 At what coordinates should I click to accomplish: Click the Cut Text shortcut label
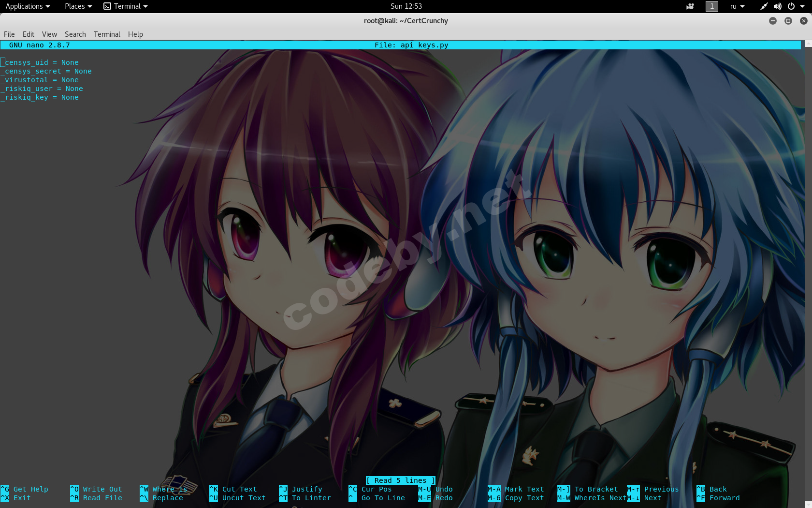(240, 489)
